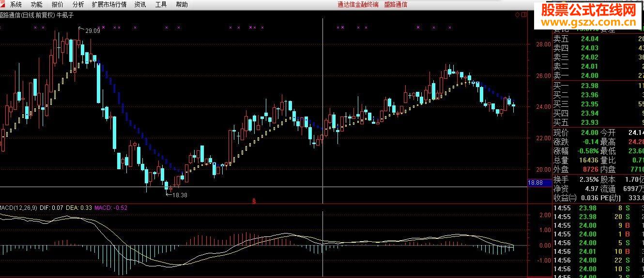
Task: Open the 分析 menu
Action: [x=78, y=4]
